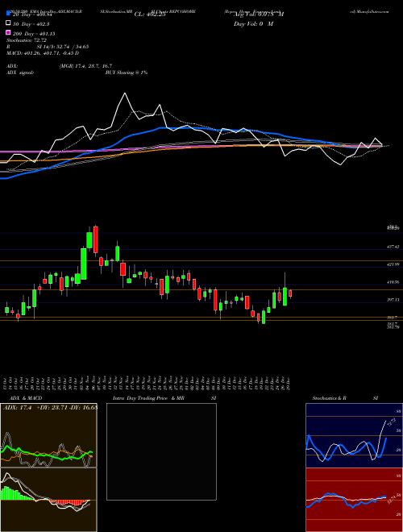Viewport: 403px width, 532px height.
Task: Open the MACD histogram chart panel
Action: click(48, 500)
